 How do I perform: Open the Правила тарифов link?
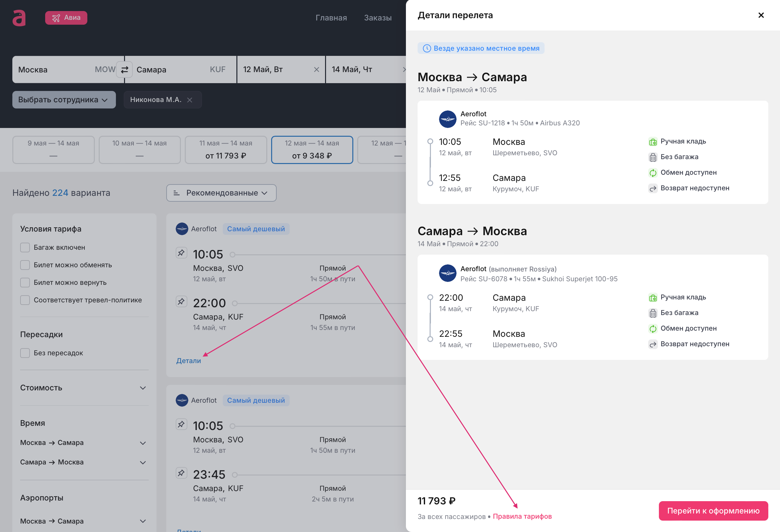click(522, 516)
